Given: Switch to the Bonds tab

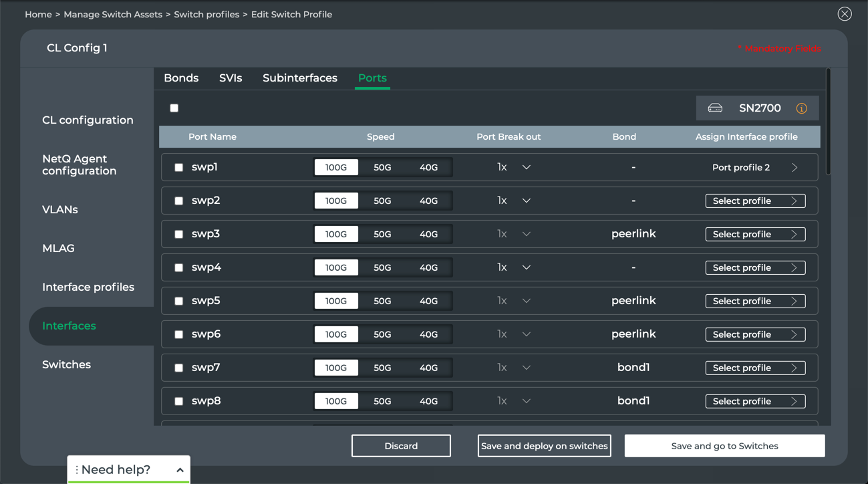Looking at the screenshot, I should (x=181, y=78).
